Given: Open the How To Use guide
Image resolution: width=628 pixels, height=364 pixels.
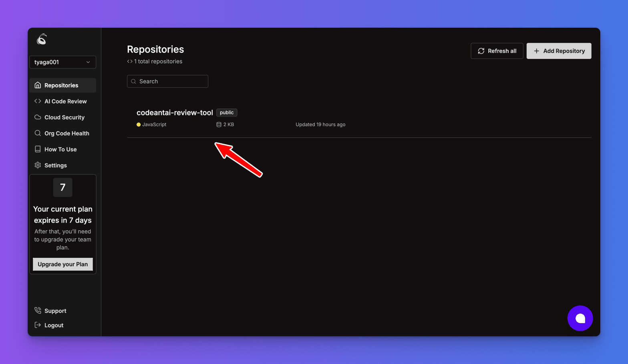Looking at the screenshot, I should (62, 149).
